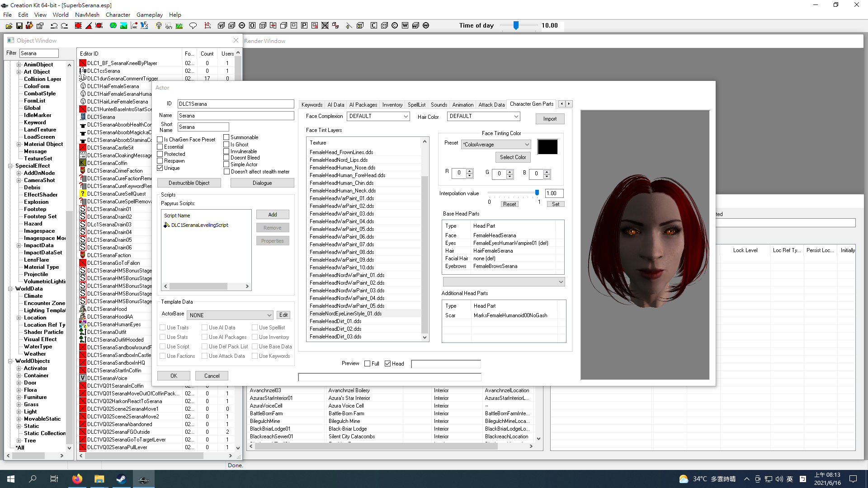Image resolution: width=868 pixels, height=488 pixels.
Task: Click the undo arrow in the toolbar
Action: click(x=54, y=26)
